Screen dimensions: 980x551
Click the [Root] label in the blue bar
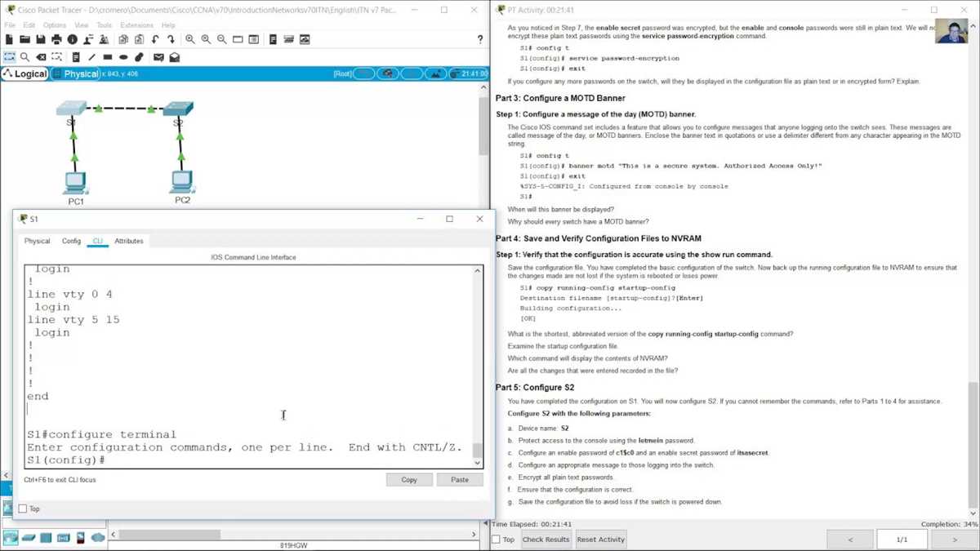coord(342,73)
